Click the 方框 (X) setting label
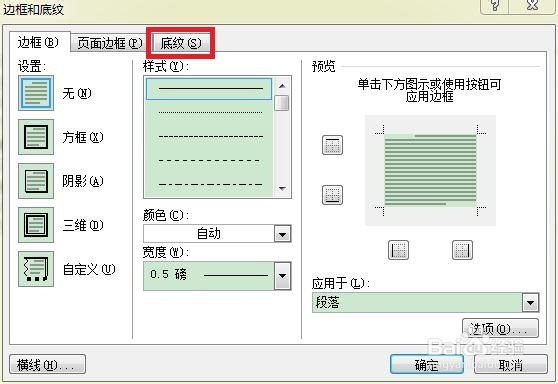The width and height of the screenshot is (558, 384). (83, 137)
